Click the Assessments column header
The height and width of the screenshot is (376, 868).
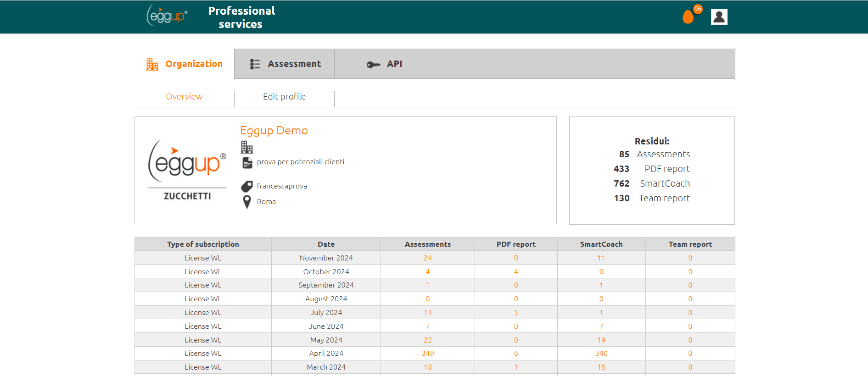428,244
